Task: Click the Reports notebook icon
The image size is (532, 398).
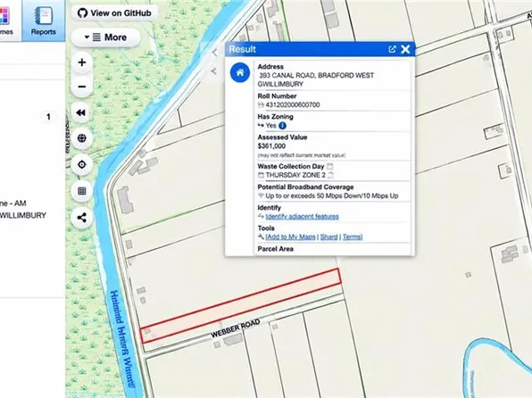Action: coord(44,15)
